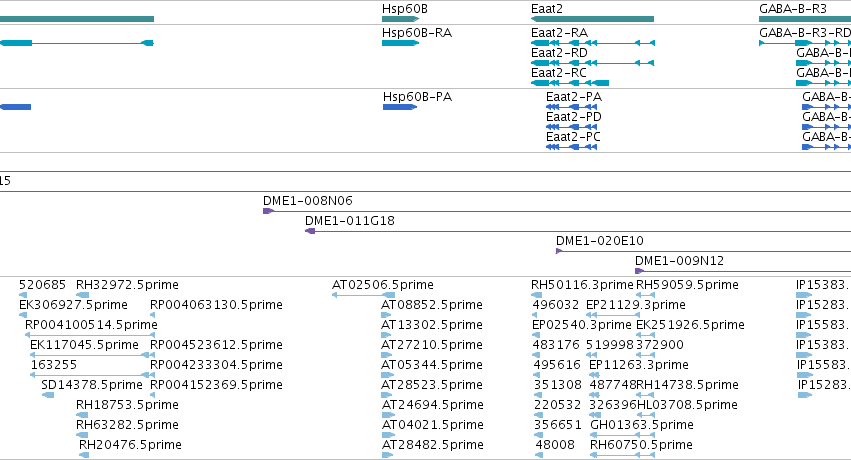Image resolution: width=851 pixels, height=460 pixels.
Task: Click the AT04021.5prime EST label
Action: coord(432,425)
